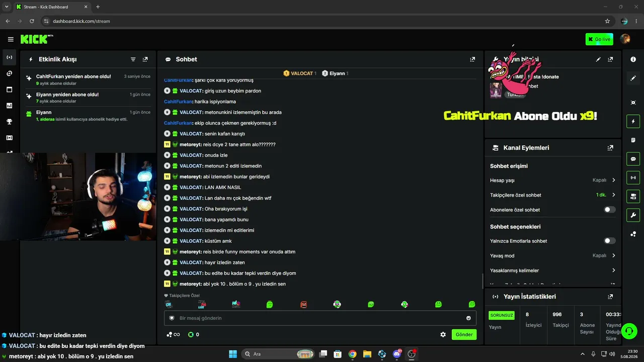The height and width of the screenshot is (362, 644).
Task: Click the pencil icon in right sidebar
Action: (x=633, y=78)
